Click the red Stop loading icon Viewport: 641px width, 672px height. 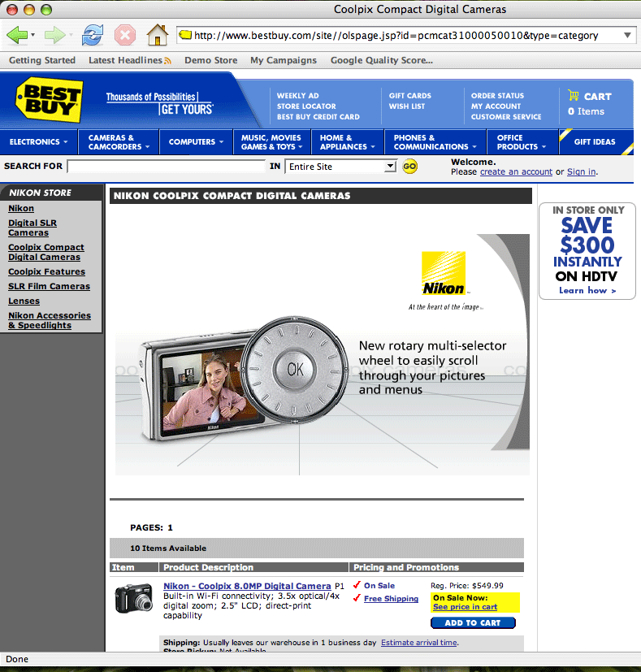click(x=124, y=35)
